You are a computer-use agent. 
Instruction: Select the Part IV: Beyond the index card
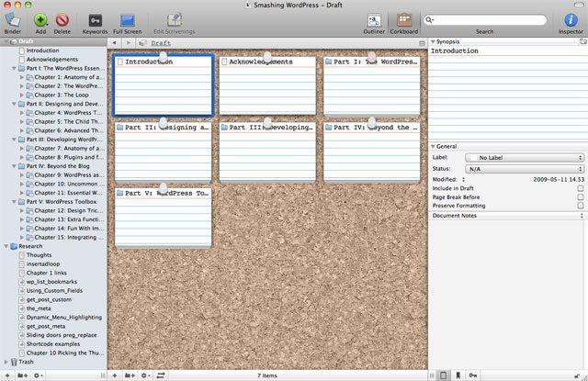pyautogui.click(x=371, y=151)
